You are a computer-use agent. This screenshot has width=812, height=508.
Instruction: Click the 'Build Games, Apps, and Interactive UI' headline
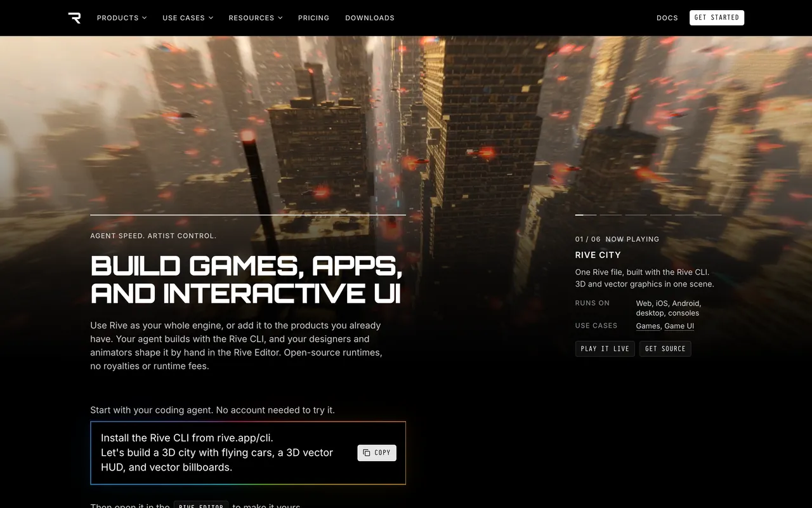click(247, 279)
